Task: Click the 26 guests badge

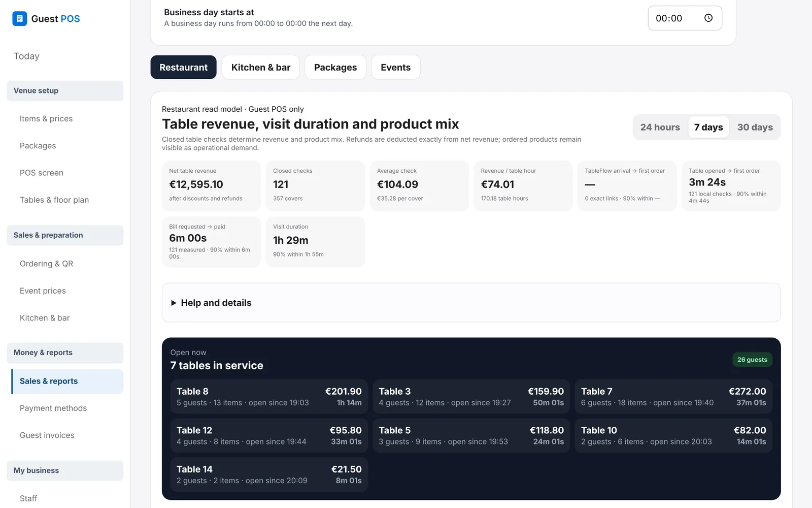Action: click(x=752, y=360)
